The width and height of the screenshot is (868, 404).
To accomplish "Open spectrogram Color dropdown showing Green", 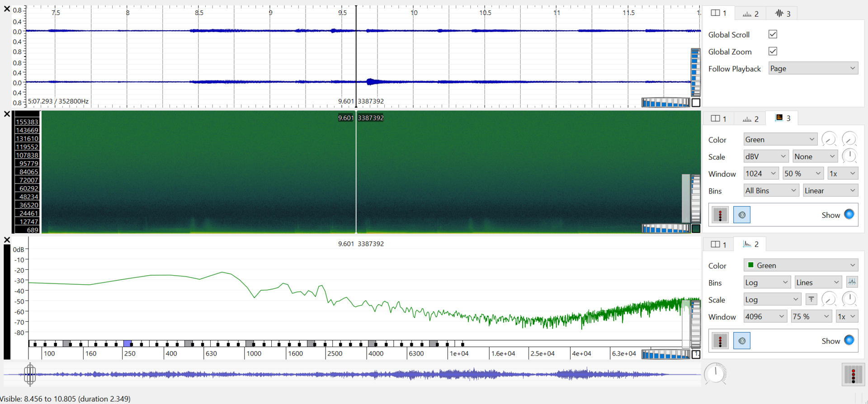I will pyautogui.click(x=780, y=140).
